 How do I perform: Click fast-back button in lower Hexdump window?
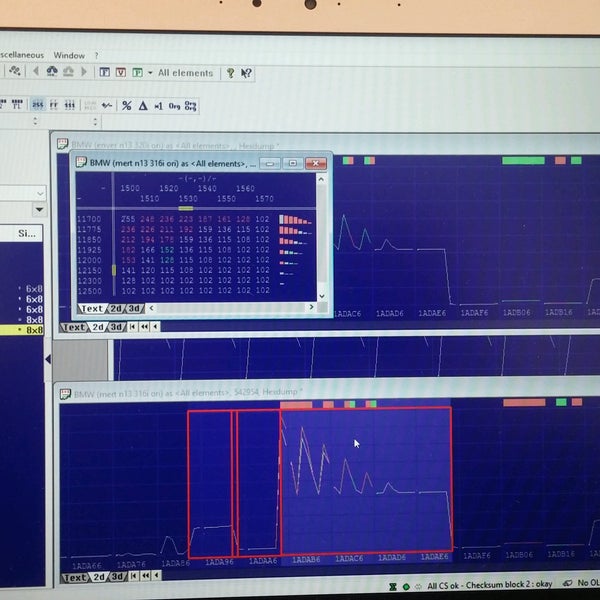145,576
